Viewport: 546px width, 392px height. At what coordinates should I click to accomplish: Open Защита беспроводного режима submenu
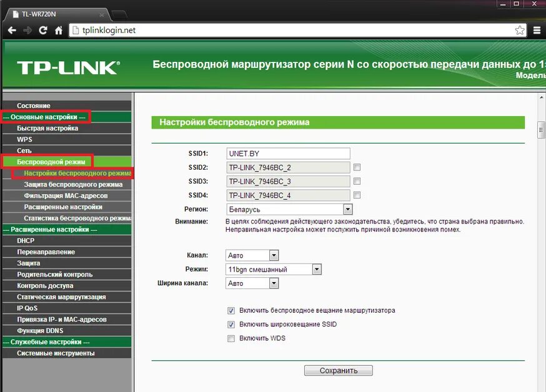point(67,184)
